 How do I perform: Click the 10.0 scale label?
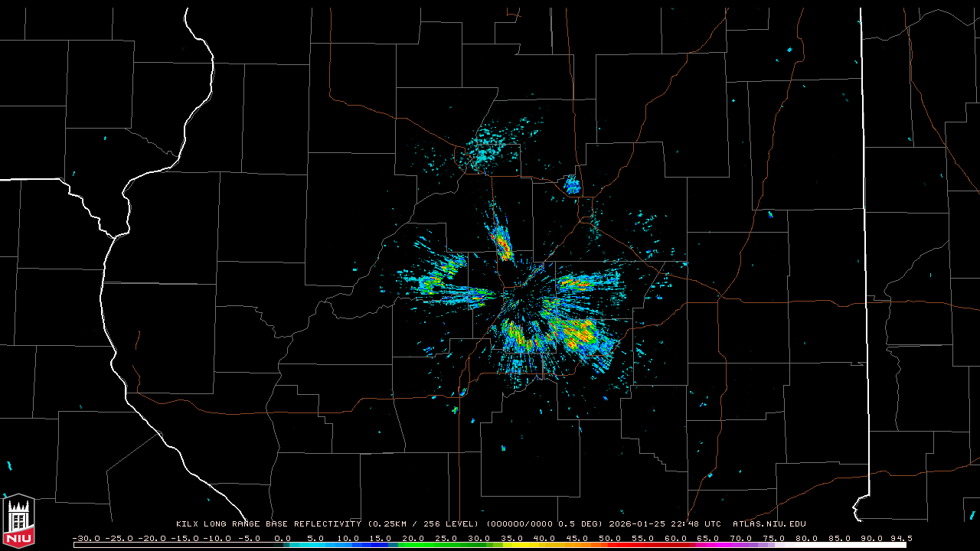coord(348,538)
